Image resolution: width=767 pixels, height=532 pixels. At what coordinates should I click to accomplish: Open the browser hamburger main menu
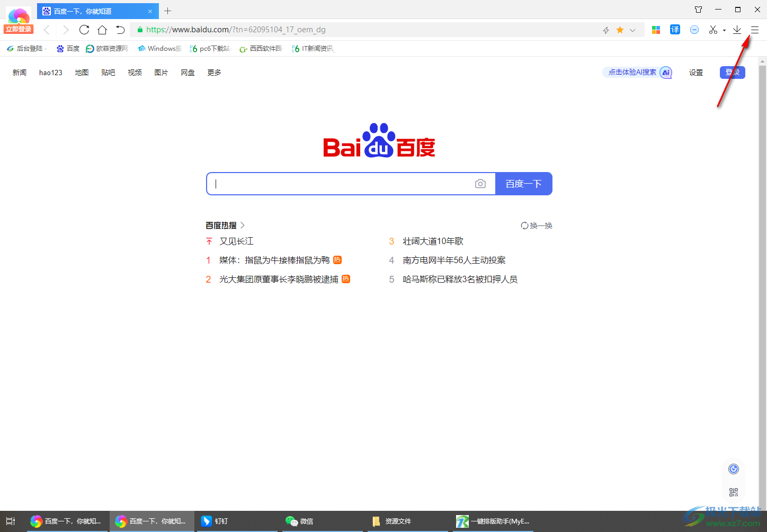(755, 30)
